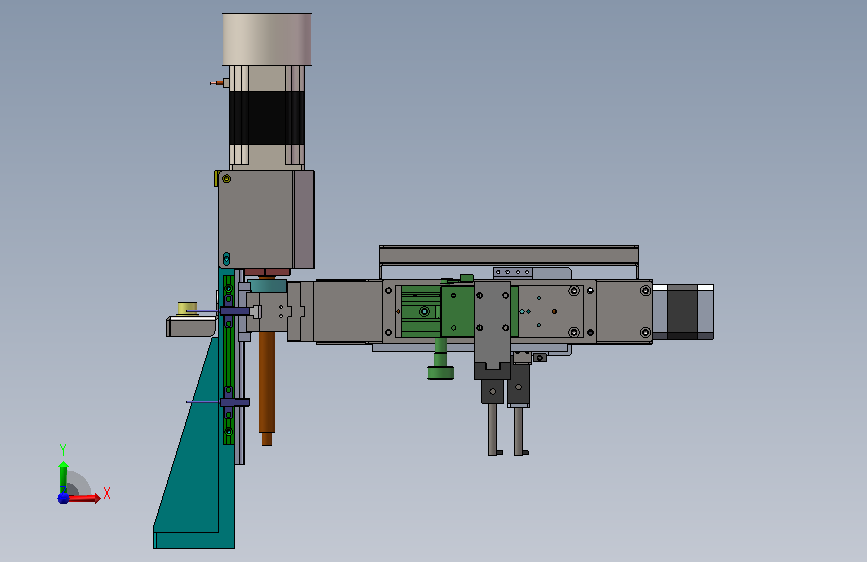Select the small four-hole bracket under top bar

513,272
